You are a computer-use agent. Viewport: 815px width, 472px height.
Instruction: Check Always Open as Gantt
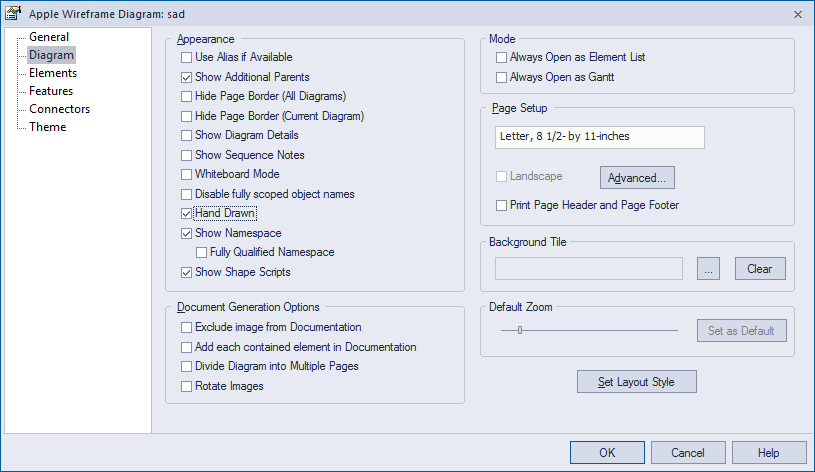(502, 77)
